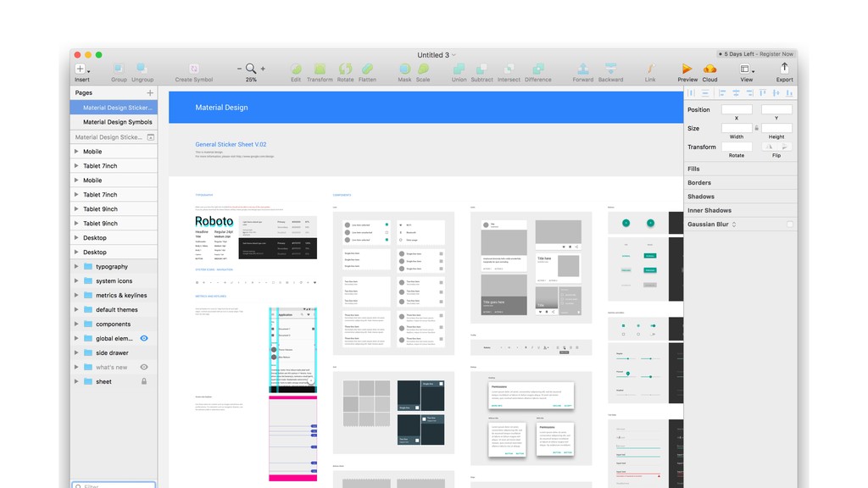Zoom out with the minus button
Viewport: 868px width, 488px height.
coord(239,69)
